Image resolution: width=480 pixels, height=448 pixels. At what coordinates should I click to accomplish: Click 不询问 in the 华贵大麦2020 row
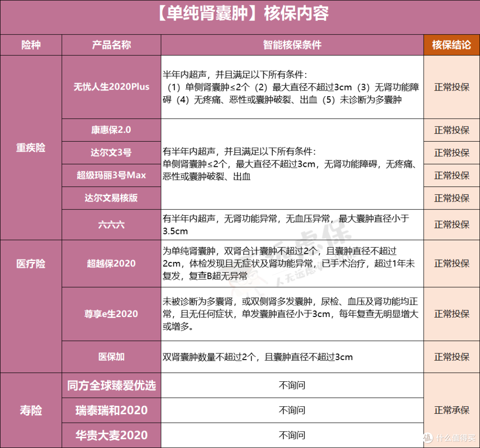[292, 436]
